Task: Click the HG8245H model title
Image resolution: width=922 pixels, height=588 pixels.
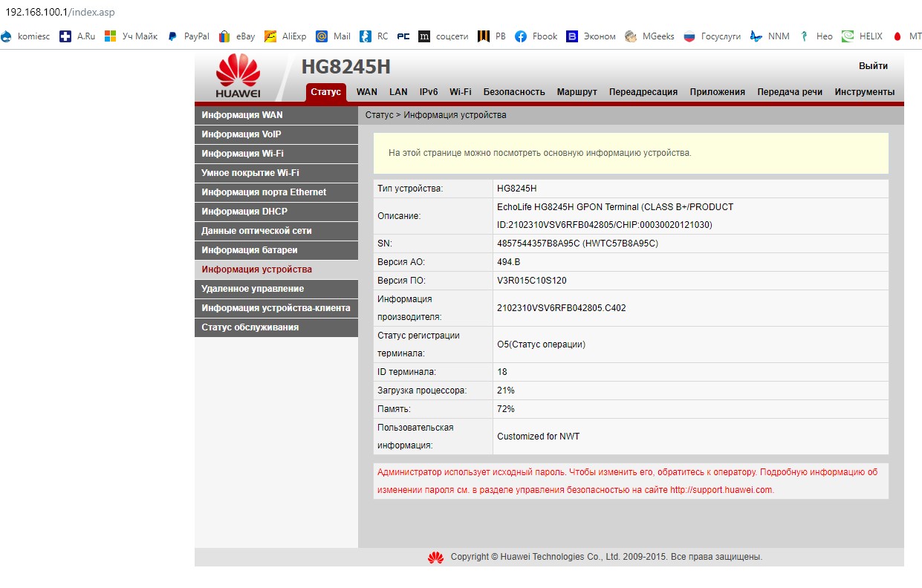Action: pos(345,67)
